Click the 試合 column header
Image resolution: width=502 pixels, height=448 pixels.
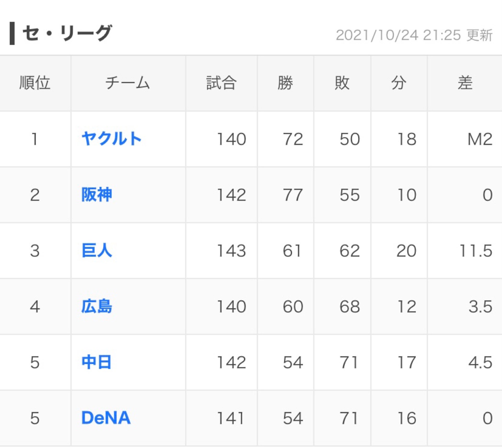(x=221, y=83)
